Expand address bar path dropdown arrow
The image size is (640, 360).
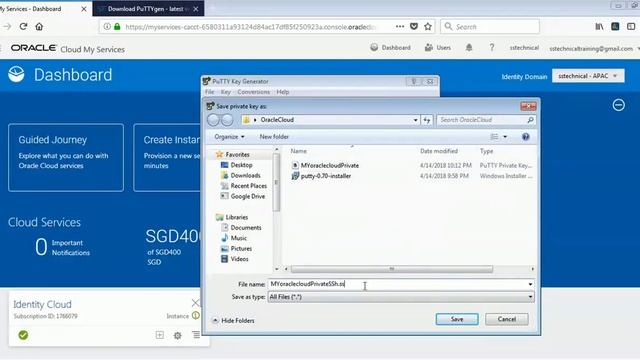(416, 120)
